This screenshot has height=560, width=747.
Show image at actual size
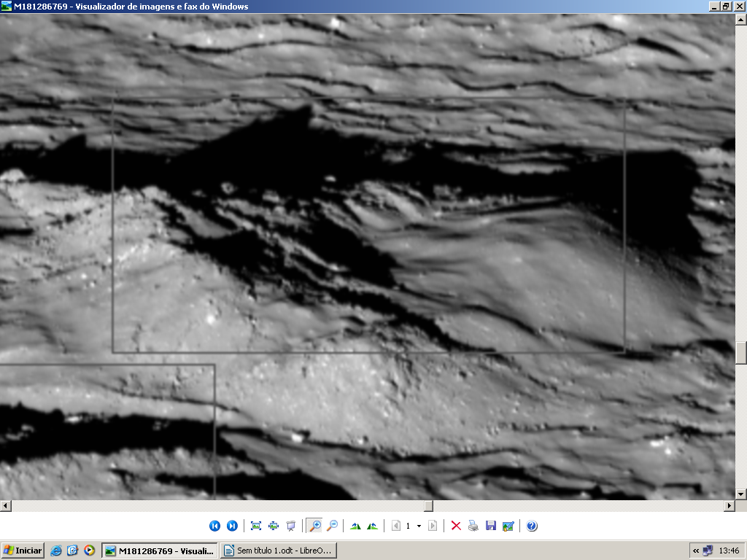(274, 526)
